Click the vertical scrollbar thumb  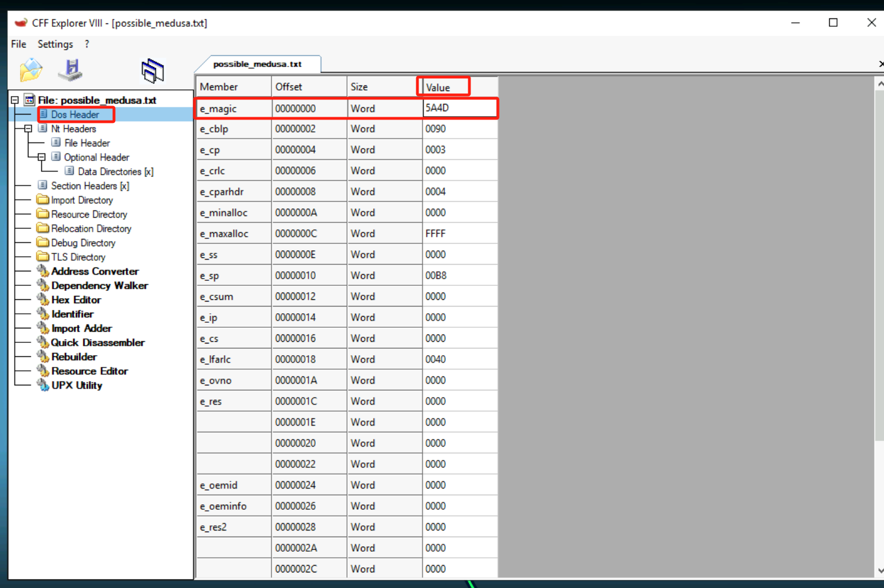[880, 265]
